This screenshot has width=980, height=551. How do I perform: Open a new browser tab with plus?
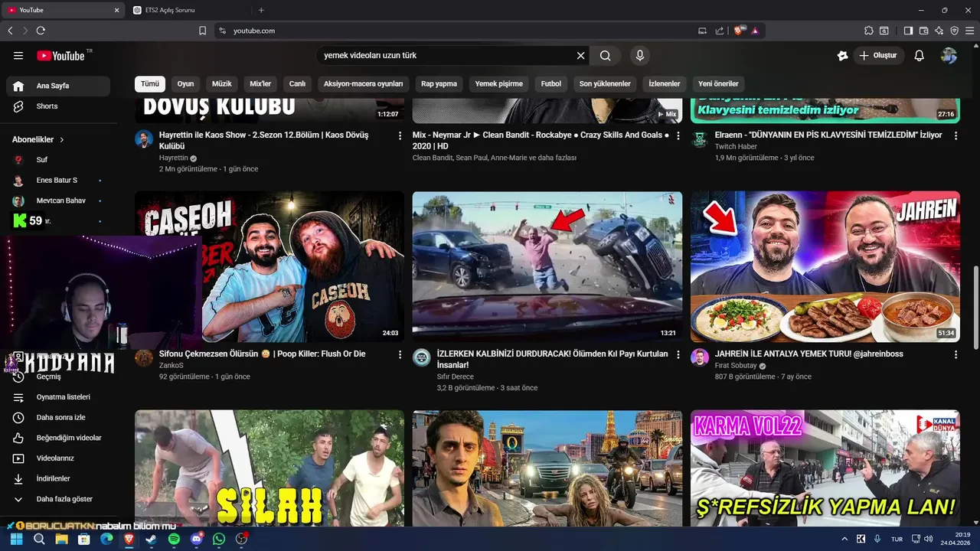tap(261, 10)
